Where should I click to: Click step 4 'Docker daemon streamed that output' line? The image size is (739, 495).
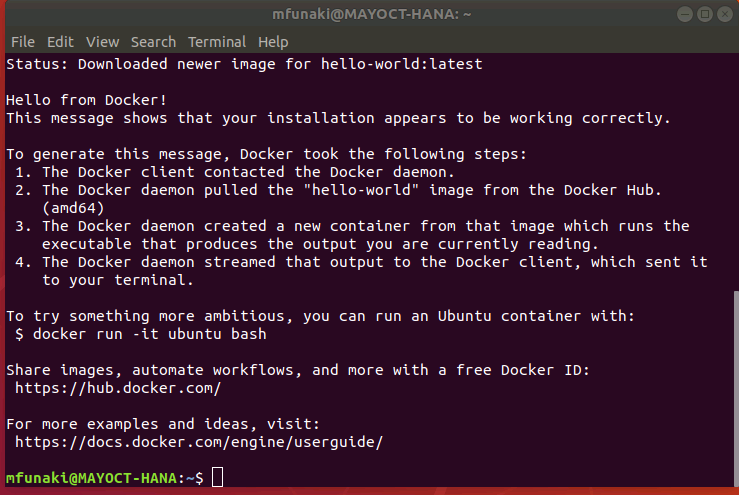(361, 262)
